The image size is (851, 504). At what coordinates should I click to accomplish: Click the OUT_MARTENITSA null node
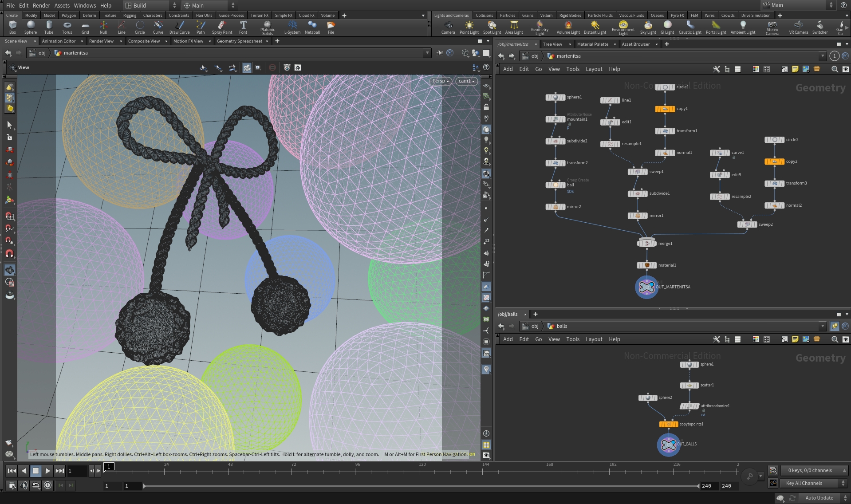coord(646,287)
